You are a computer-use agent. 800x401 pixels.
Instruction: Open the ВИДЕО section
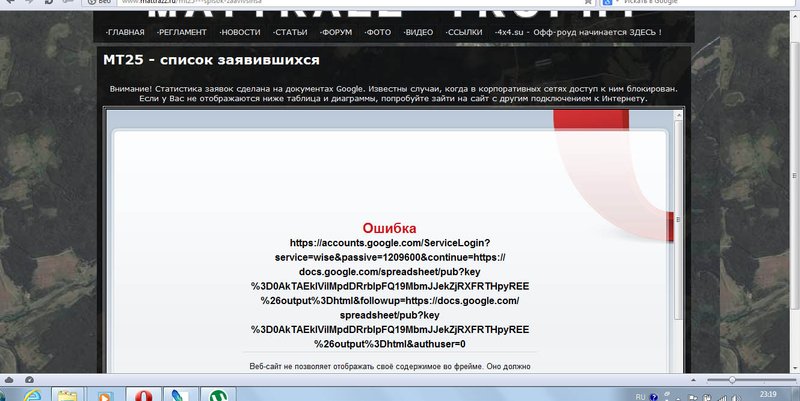tap(418, 32)
